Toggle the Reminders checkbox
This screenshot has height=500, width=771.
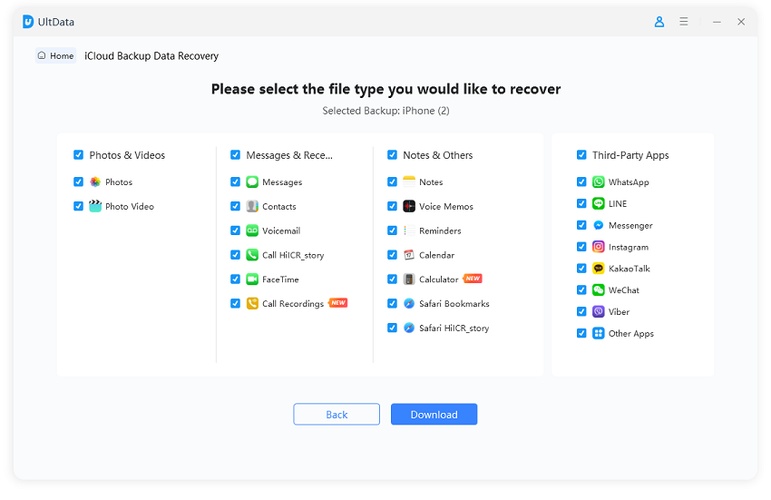pyautogui.click(x=392, y=231)
